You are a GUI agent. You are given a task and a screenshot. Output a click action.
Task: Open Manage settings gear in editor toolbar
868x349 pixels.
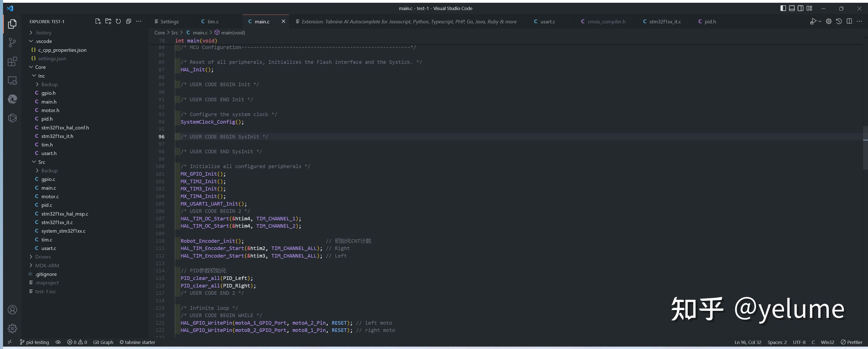829,22
